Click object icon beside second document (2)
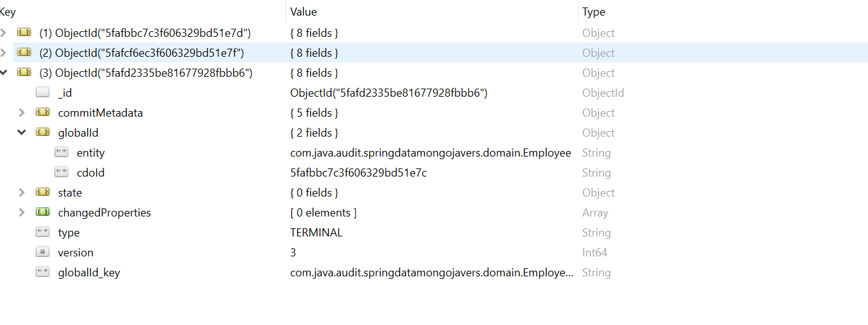868x325 pixels. pyautogui.click(x=24, y=53)
